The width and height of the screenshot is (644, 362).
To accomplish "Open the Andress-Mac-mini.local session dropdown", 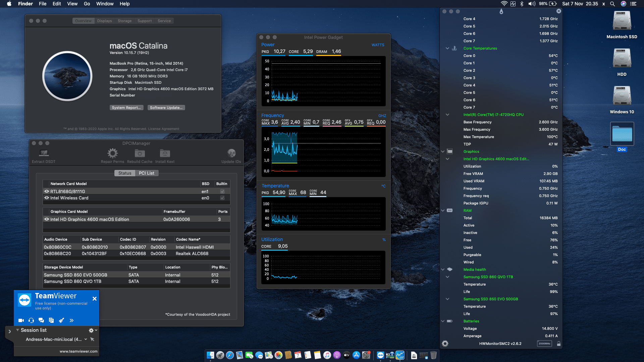I will click(x=85, y=339).
